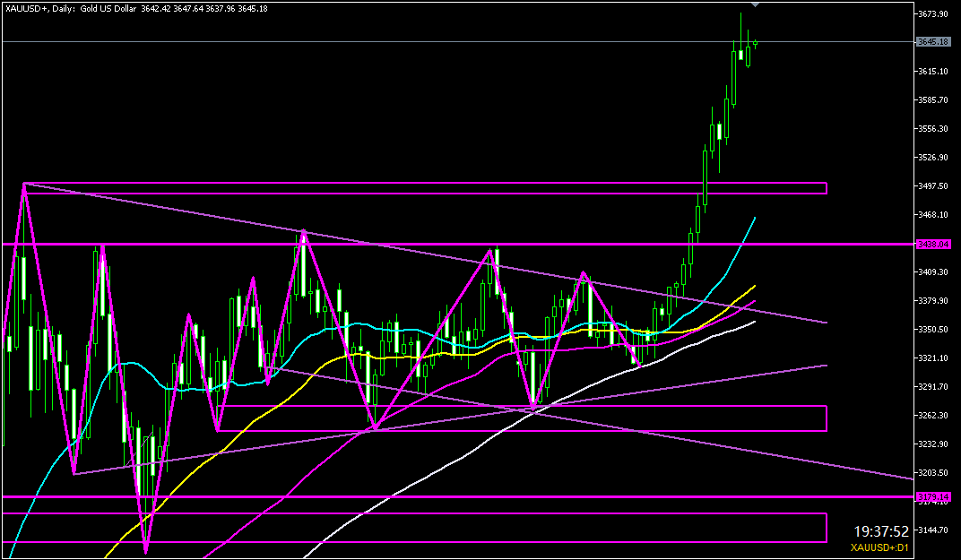This screenshot has width=961, height=560.
Task: Click the highest zigzag peak at top left
Action: [x=24, y=184]
